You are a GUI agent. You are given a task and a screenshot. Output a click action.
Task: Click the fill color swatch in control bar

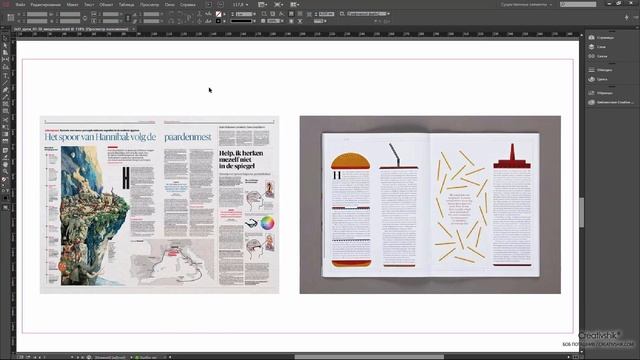point(219,14)
